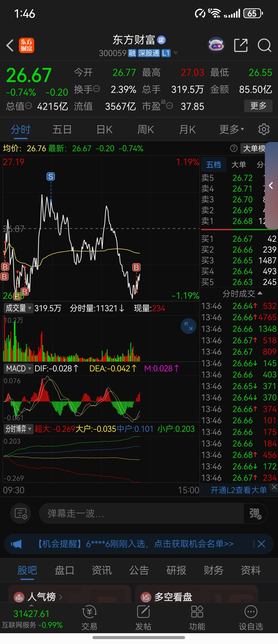
Task: Open the danmaku list settings icon
Action: click(21, 513)
